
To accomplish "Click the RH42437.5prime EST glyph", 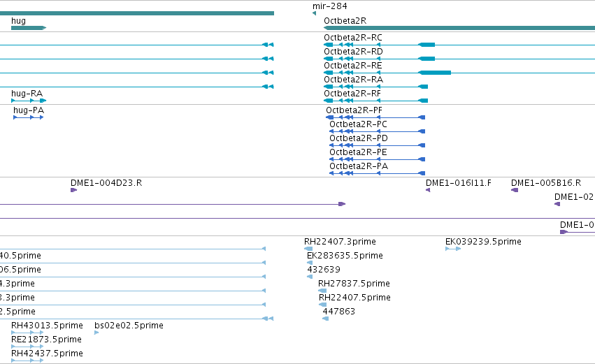I will tap(27, 361).
